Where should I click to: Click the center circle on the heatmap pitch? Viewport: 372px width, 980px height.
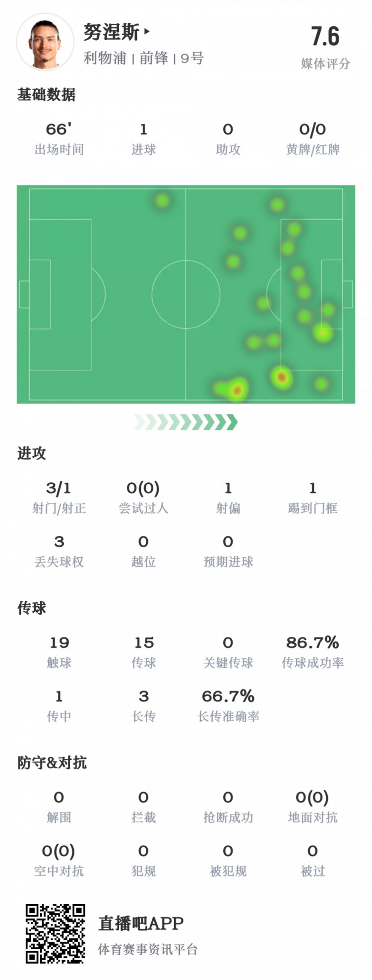(x=186, y=294)
